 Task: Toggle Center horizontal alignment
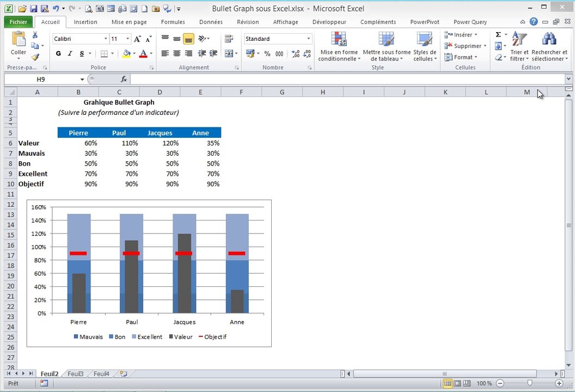pyautogui.click(x=177, y=53)
